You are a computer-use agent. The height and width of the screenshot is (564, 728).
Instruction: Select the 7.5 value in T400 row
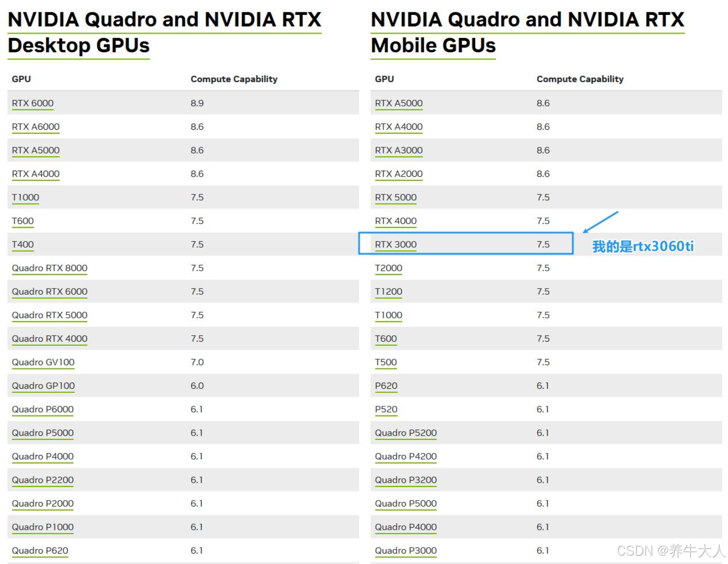pyautogui.click(x=197, y=244)
